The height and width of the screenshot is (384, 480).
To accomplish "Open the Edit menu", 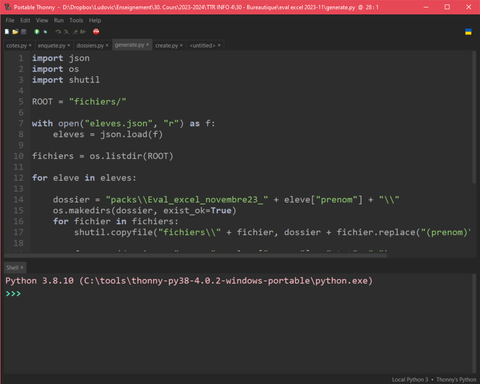I will pyautogui.click(x=25, y=20).
